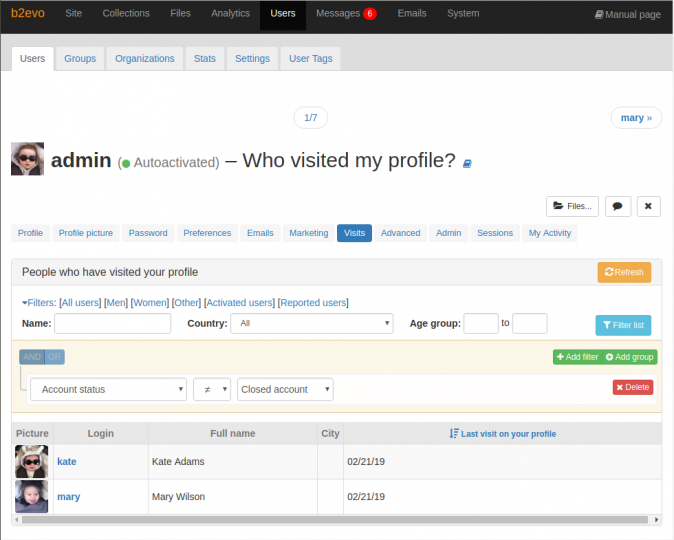Apply the All users filter preset
The image size is (674, 540).
pos(80,303)
